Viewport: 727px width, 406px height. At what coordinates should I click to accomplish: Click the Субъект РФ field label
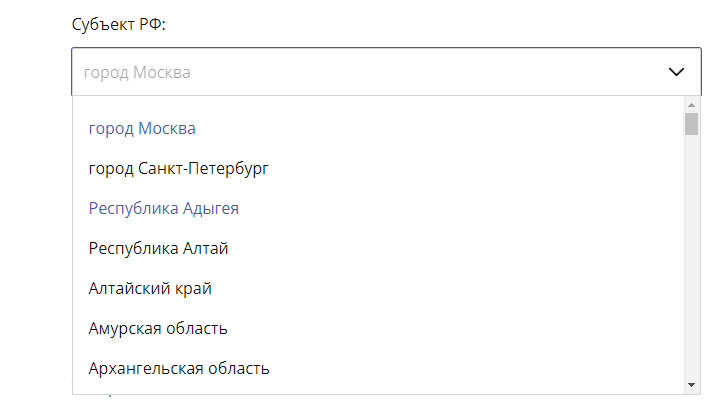pyautogui.click(x=118, y=25)
